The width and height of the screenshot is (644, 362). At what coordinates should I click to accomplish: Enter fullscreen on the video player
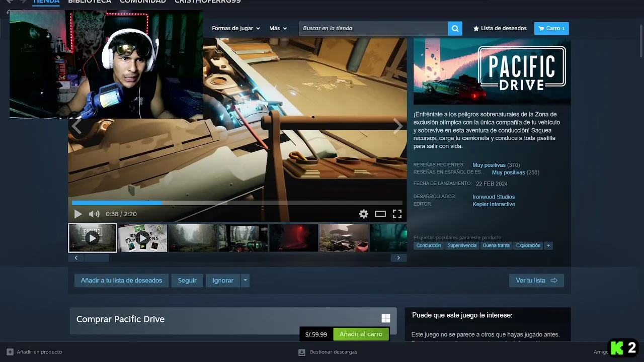397,214
